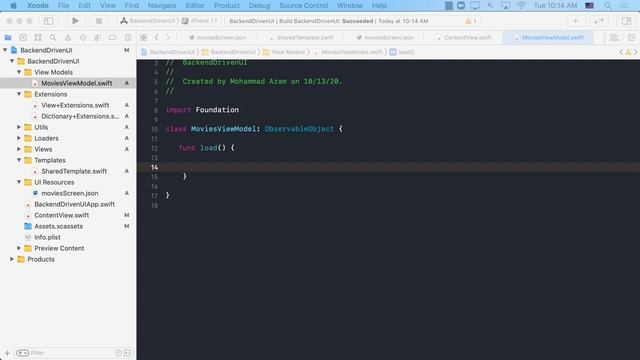
Task: Open the Navigate menu
Action: point(162,5)
